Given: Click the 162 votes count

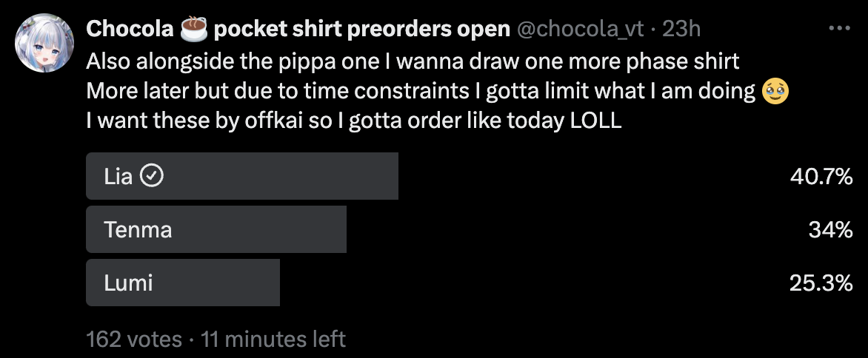Looking at the screenshot, I should (133, 339).
